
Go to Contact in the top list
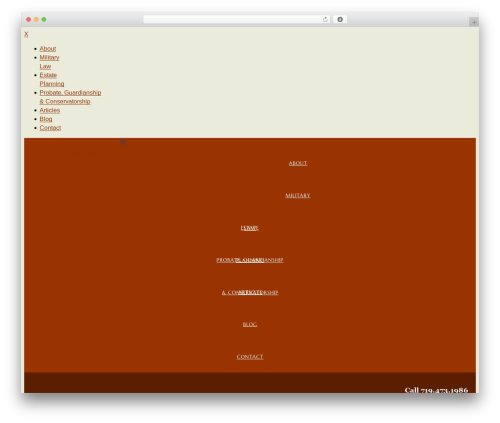coord(50,128)
